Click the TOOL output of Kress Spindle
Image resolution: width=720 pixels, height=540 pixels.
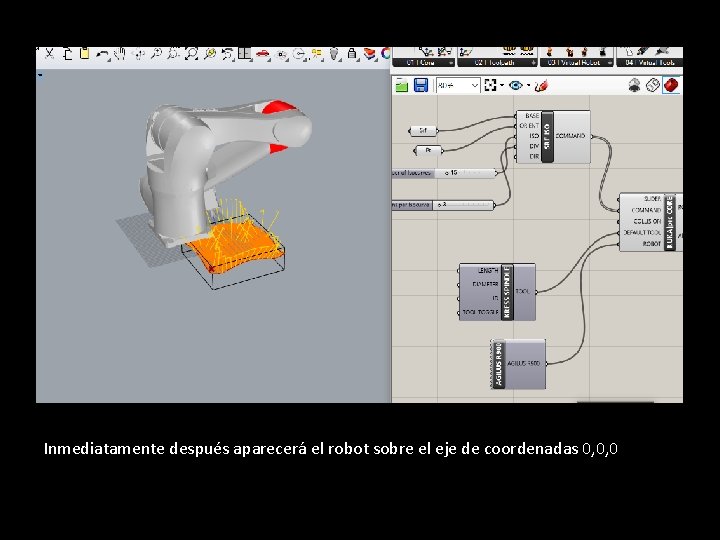(x=522, y=292)
